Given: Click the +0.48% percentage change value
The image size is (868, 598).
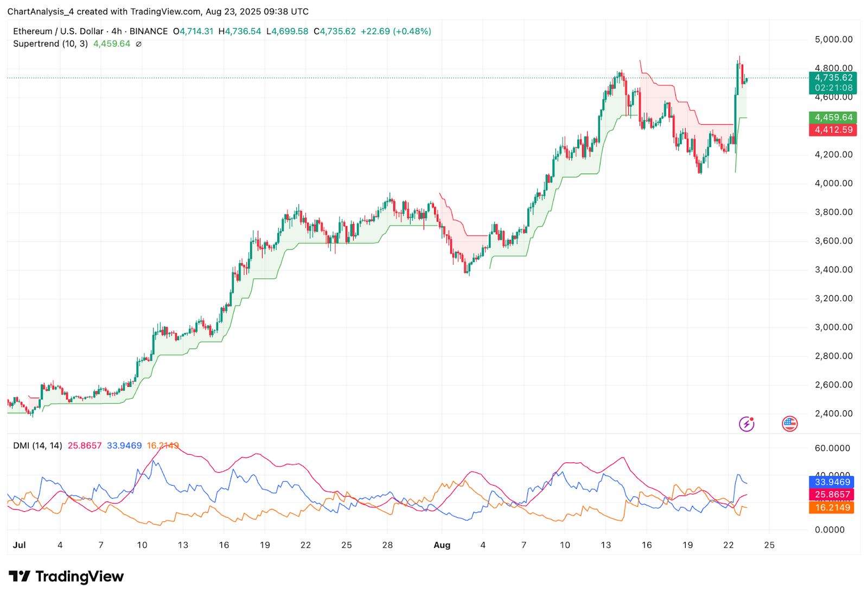Looking at the screenshot, I should pos(413,31).
